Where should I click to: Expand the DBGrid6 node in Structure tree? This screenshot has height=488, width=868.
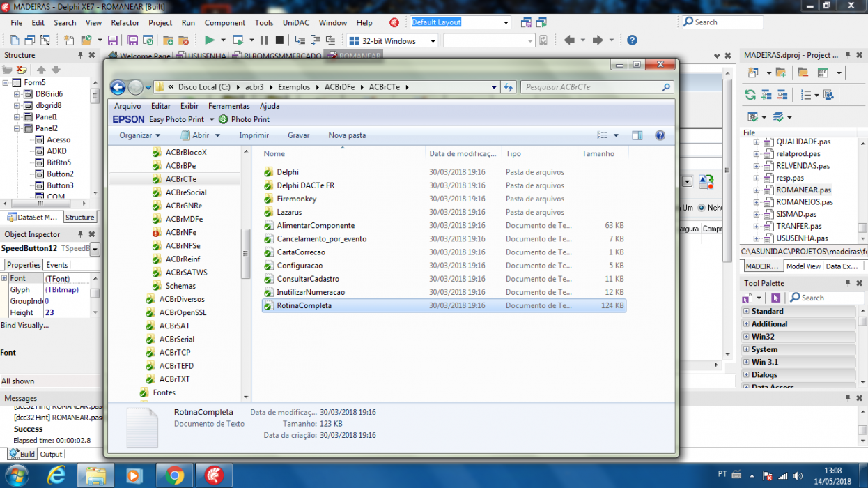17,94
